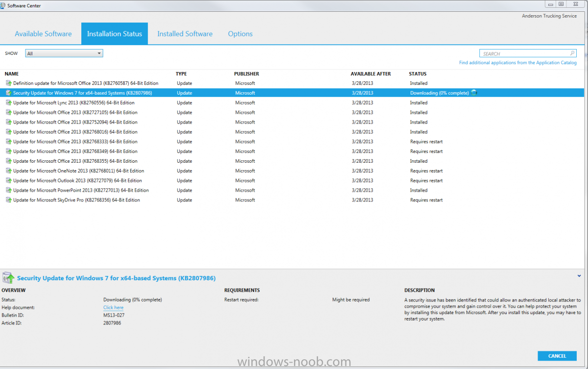This screenshot has height=369, width=588.
Task: Click icon of PowerPoint 2013 KB2727013 row
Action: click(8, 191)
